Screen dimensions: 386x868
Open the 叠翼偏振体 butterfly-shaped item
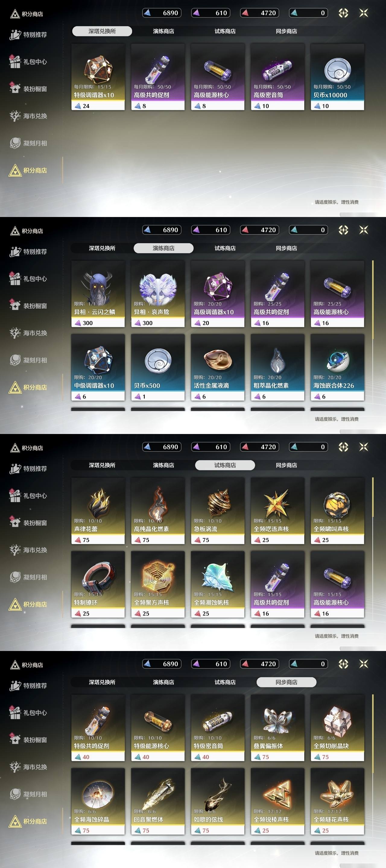coord(277,728)
